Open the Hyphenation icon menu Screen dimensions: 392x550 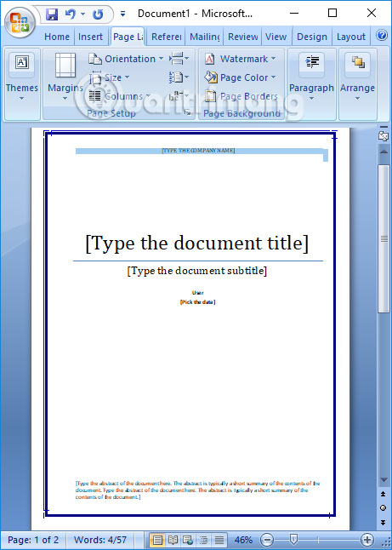point(179,95)
